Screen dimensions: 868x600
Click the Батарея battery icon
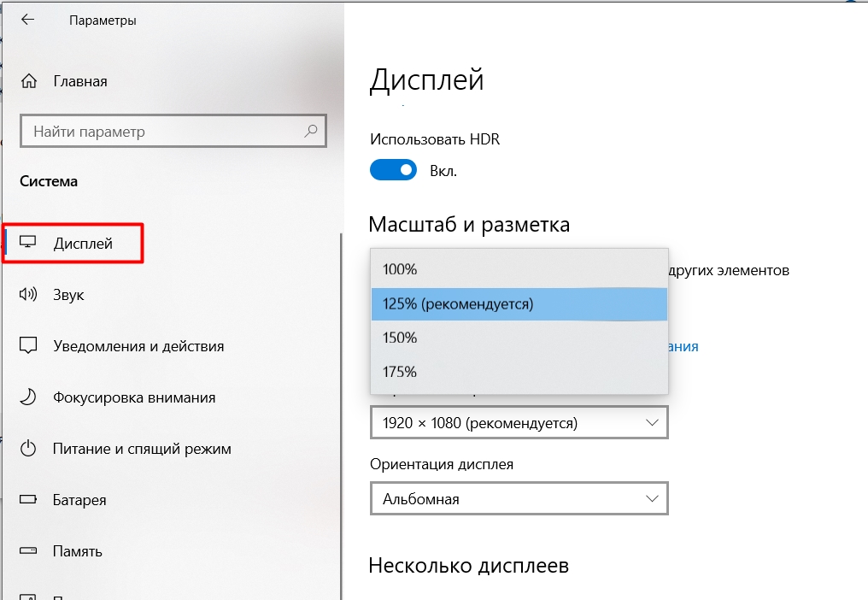tap(28, 500)
